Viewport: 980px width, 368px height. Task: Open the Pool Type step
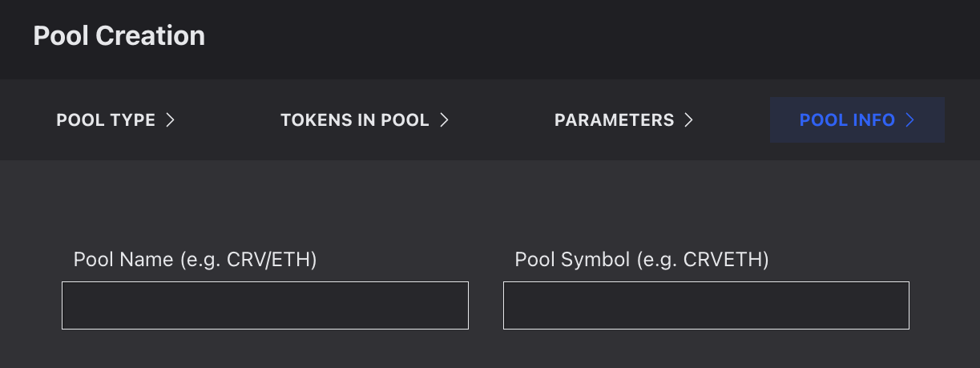pos(115,120)
